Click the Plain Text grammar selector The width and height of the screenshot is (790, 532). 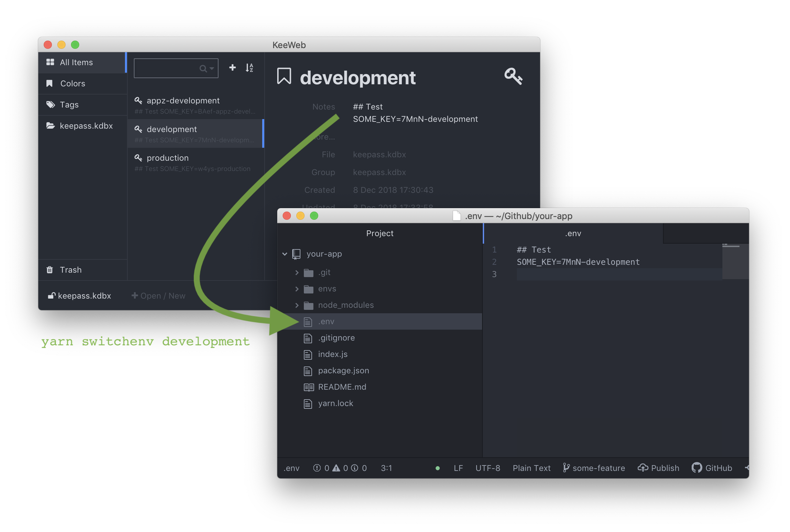coord(531,468)
